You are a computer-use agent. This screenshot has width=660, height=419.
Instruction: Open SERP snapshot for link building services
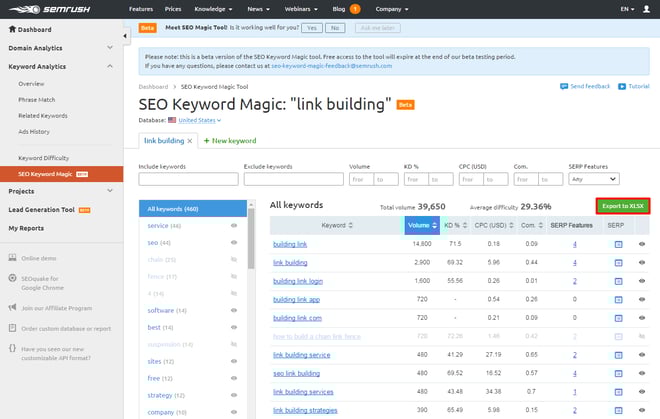[618, 392]
